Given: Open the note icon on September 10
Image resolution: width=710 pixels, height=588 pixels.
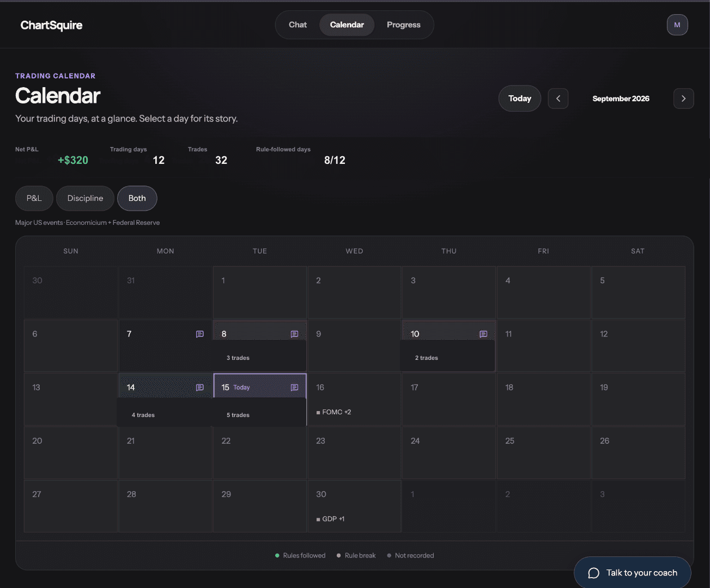Looking at the screenshot, I should pos(483,334).
